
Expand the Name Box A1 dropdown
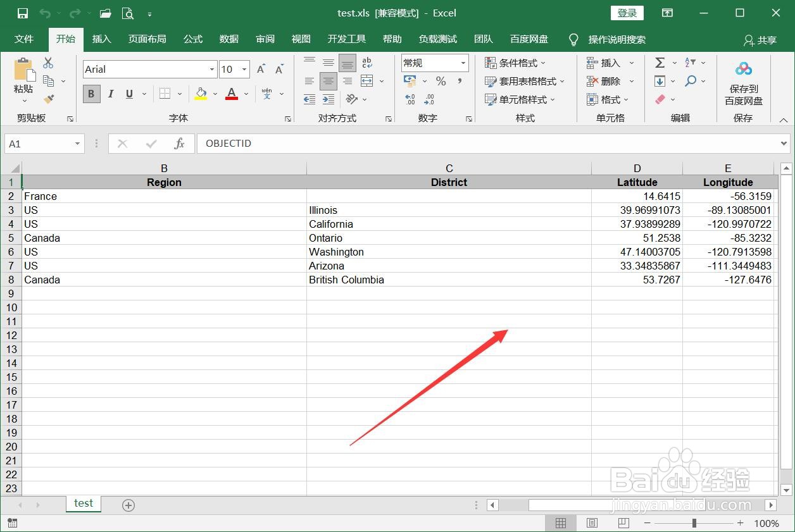point(77,144)
